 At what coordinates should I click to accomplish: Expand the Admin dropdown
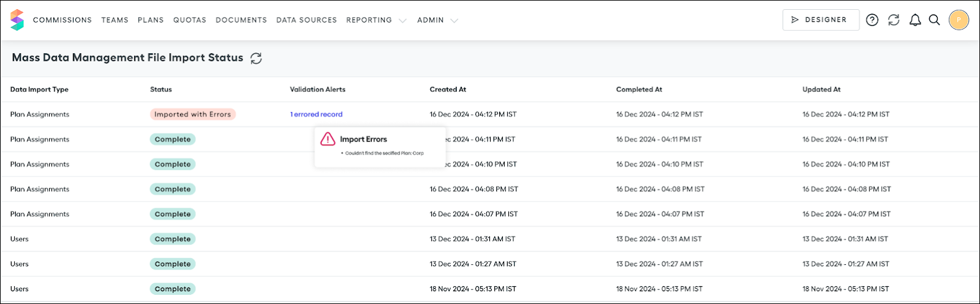437,20
